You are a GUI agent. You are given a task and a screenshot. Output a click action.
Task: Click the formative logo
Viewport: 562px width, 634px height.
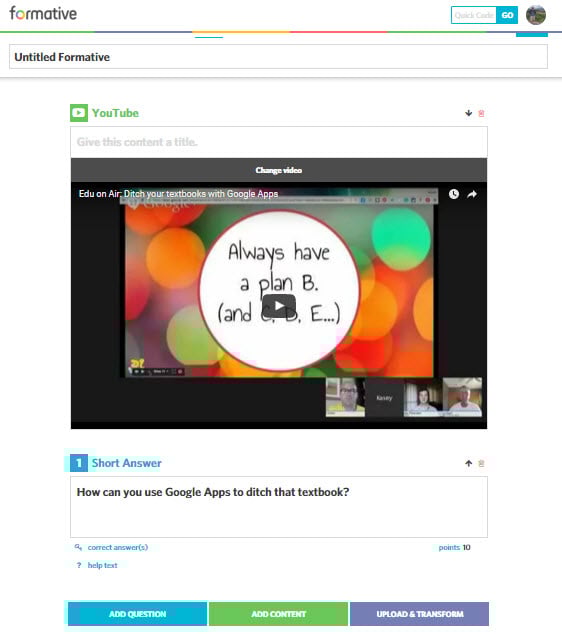(x=43, y=13)
